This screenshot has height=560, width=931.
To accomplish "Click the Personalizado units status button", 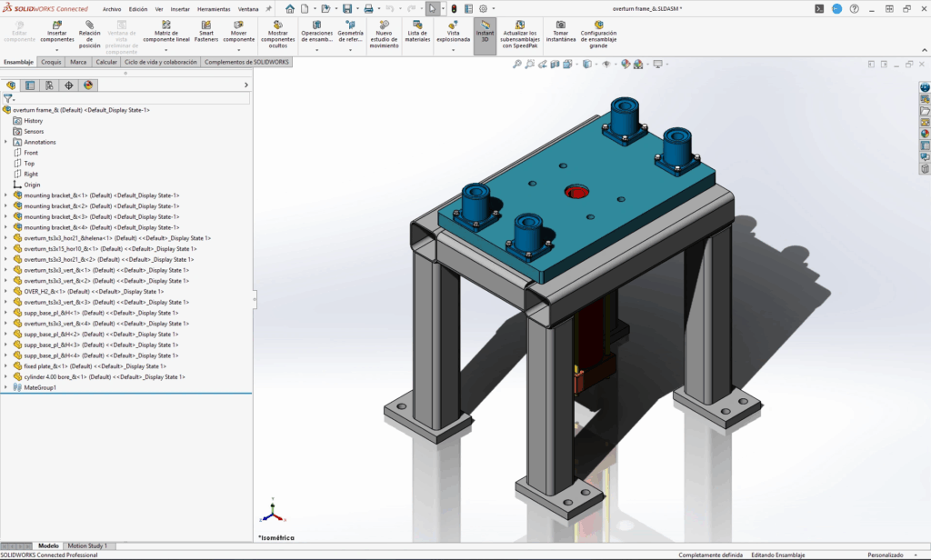I will pyautogui.click(x=885, y=555).
